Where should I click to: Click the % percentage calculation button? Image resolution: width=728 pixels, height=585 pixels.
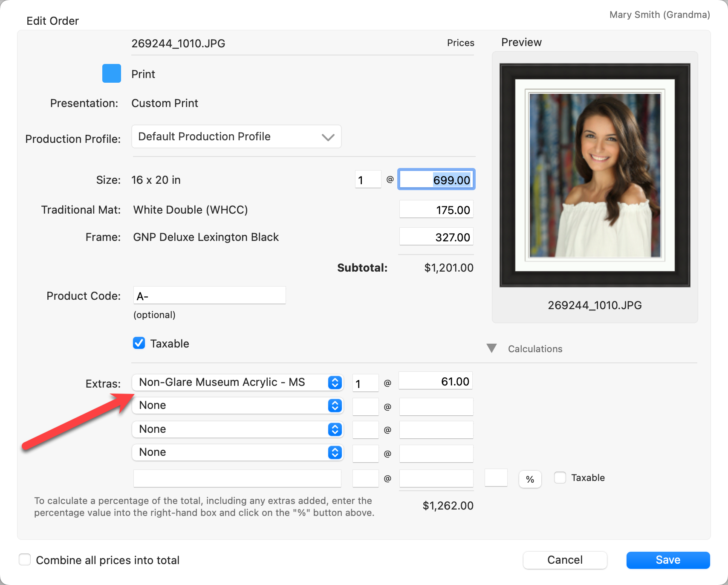(530, 479)
